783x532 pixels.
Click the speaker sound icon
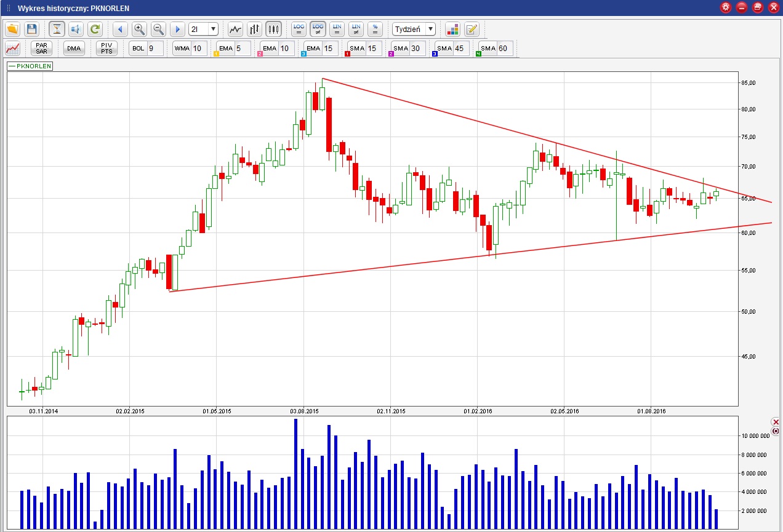tap(76, 29)
